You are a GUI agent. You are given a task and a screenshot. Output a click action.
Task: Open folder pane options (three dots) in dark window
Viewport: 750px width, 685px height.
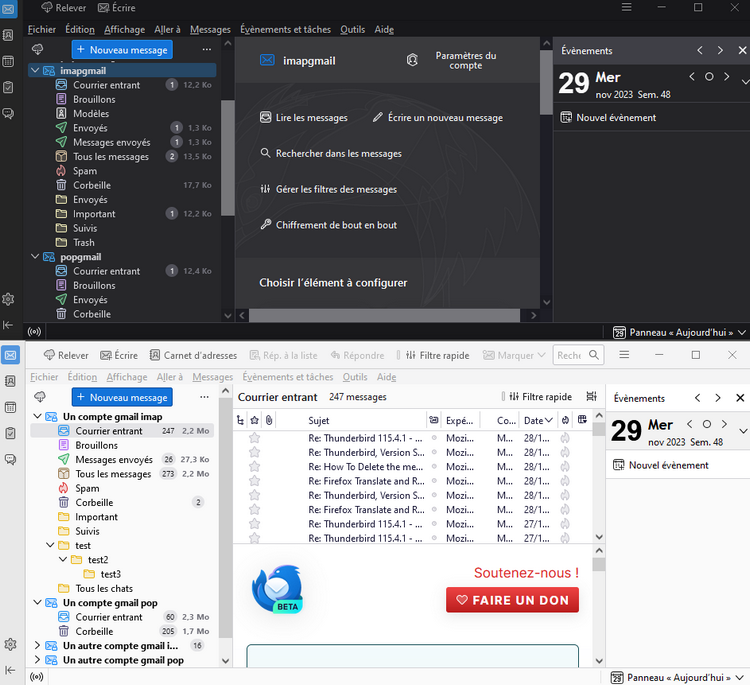tap(207, 49)
